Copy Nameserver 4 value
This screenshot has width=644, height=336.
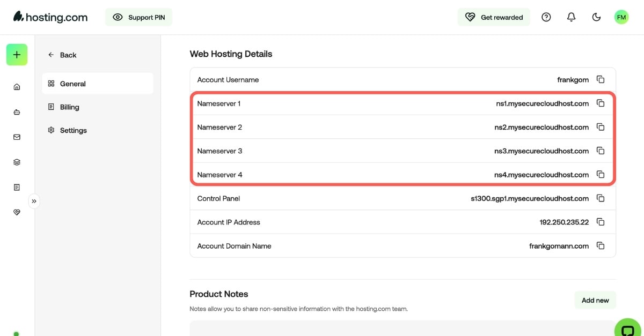(x=601, y=175)
